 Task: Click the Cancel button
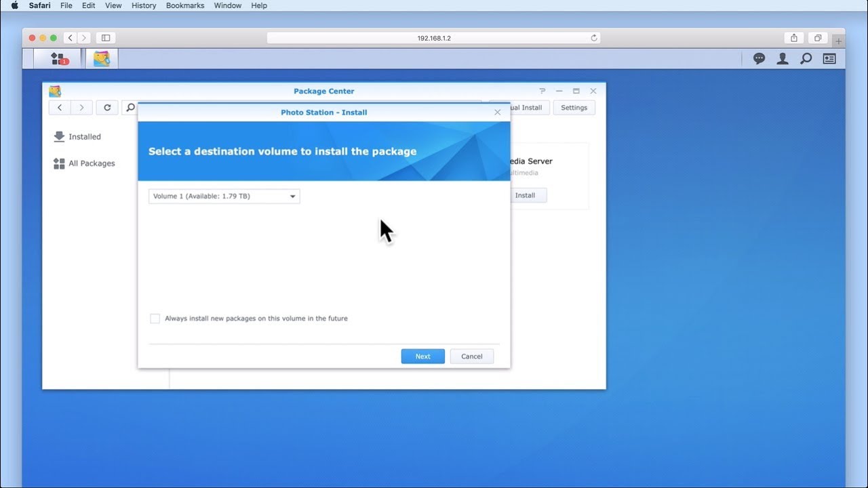[472, 357]
